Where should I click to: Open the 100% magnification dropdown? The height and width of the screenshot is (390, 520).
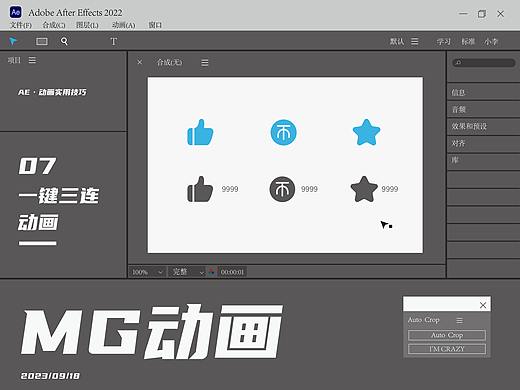click(x=147, y=272)
